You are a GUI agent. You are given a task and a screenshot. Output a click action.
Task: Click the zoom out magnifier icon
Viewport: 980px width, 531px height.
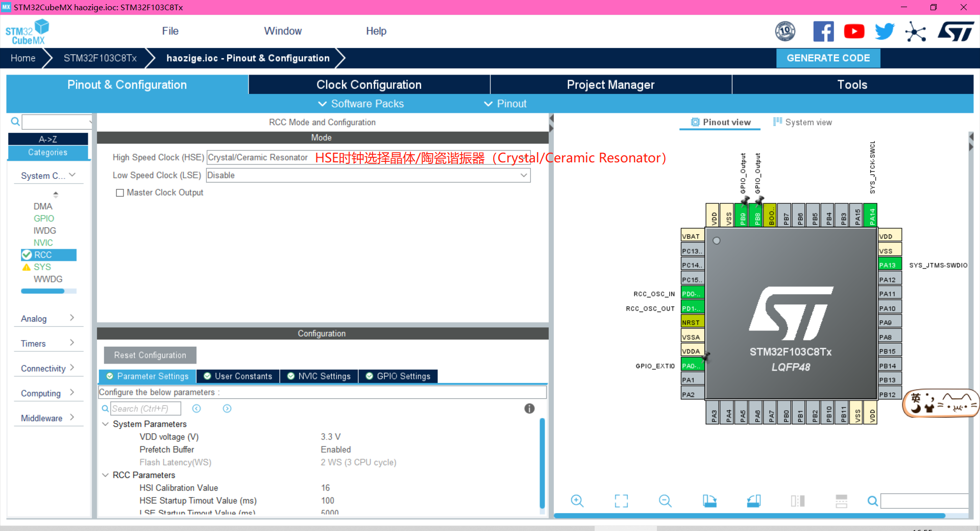tap(665, 501)
